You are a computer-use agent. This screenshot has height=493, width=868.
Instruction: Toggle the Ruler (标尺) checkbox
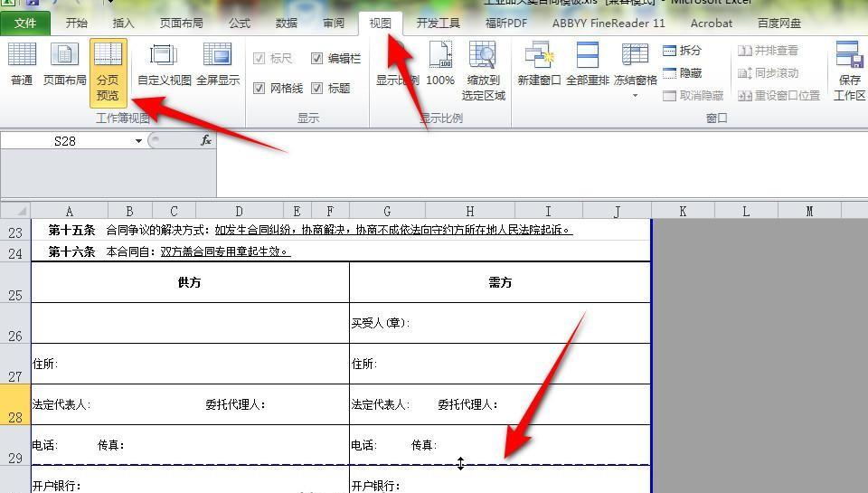(x=259, y=58)
